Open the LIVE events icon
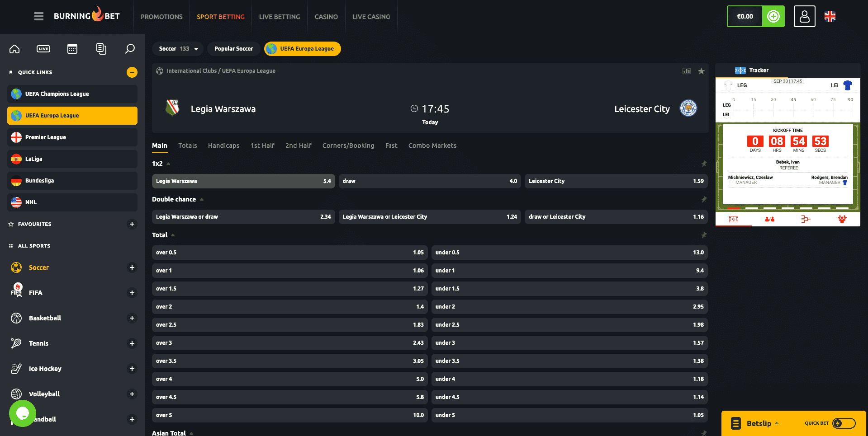 point(43,49)
